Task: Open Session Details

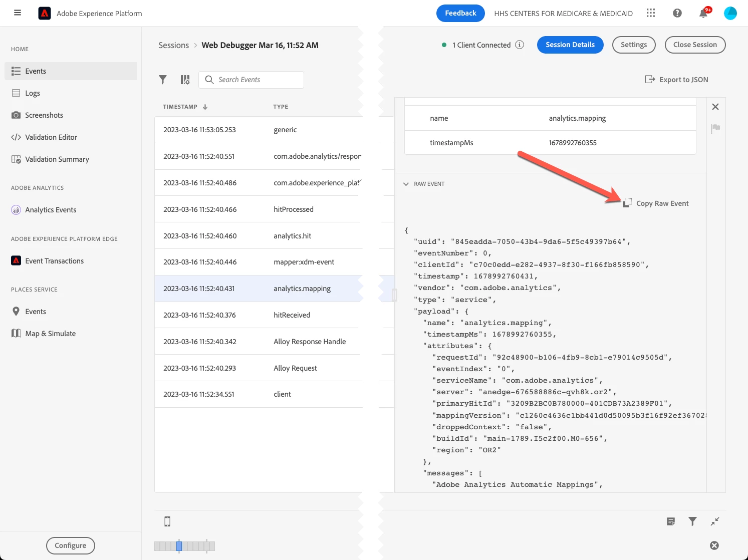Action: tap(570, 45)
